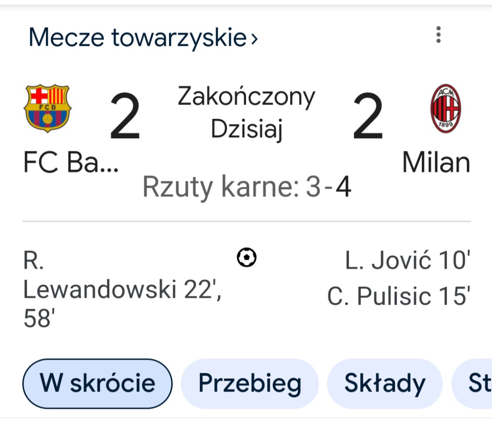Click scorer C. Pulisic 15'
Image resolution: width=492 pixels, height=448 pixels.
(399, 296)
